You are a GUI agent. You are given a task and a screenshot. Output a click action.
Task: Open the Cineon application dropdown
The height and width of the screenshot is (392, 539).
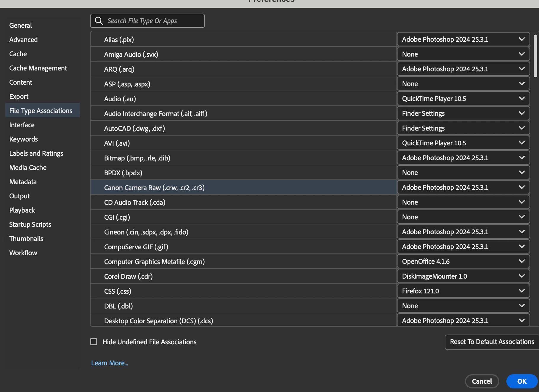[x=463, y=232]
